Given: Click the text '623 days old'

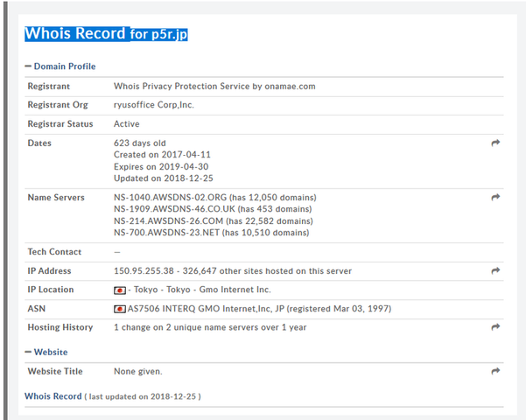Looking at the screenshot, I should [x=140, y=143].
